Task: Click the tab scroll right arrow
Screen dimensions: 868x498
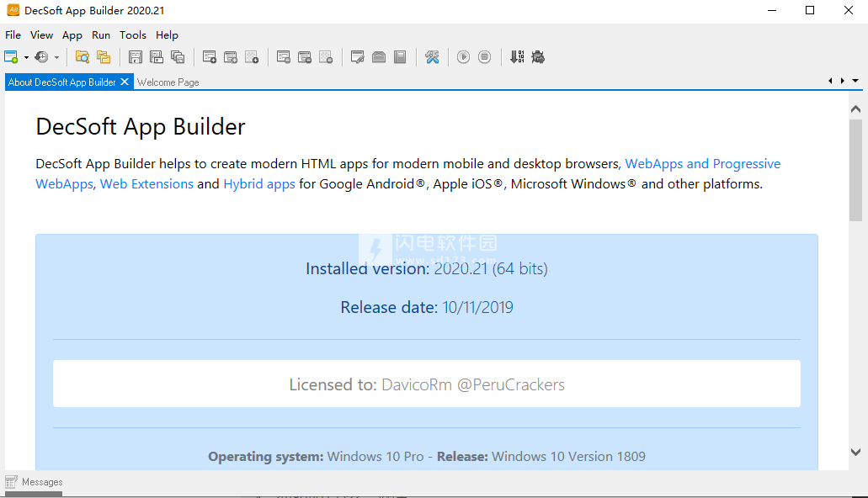Action: (843, 81)
